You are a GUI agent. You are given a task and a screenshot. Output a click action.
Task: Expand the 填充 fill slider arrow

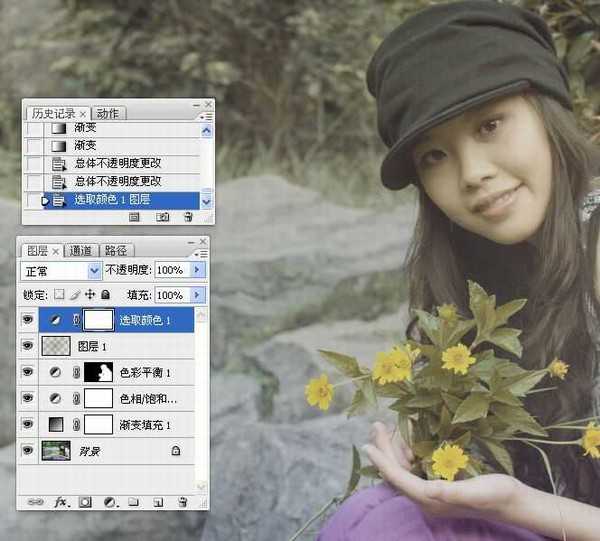[196, 295]
